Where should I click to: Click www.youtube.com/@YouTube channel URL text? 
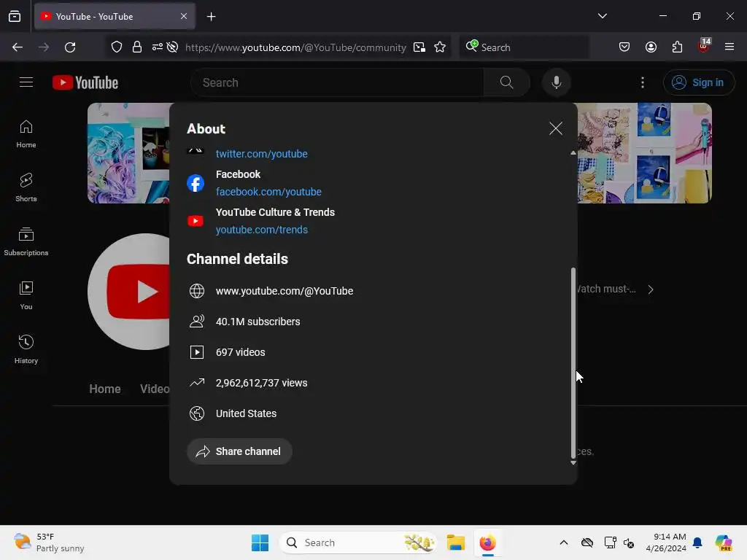pos(285,291)
